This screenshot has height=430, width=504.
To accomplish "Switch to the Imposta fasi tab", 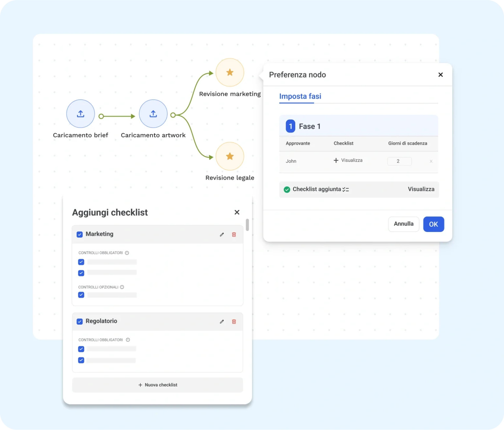I will coord(300,96).
